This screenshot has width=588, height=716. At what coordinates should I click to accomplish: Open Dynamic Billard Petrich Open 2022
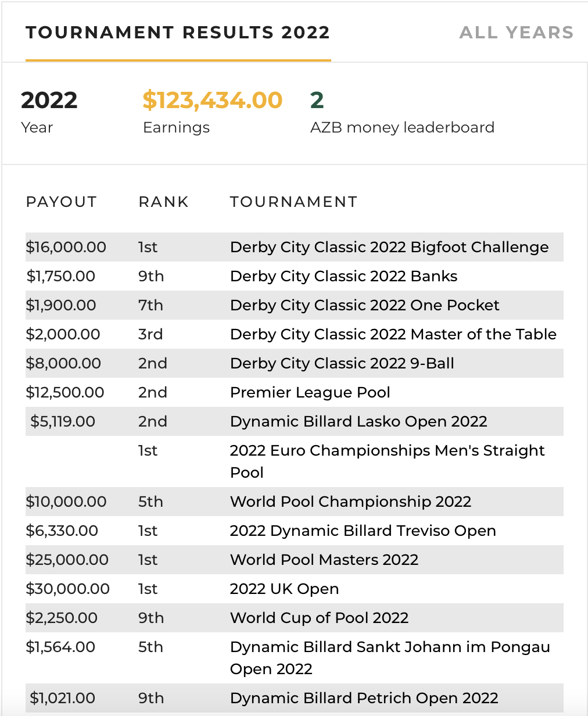point(364,698)
